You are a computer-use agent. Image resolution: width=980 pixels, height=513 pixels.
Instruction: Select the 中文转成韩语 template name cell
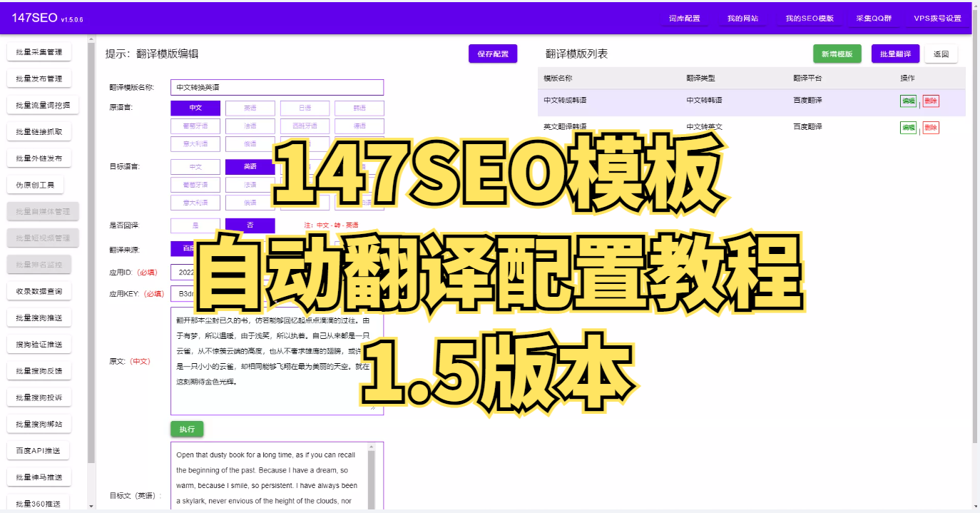tap(565, 101)
